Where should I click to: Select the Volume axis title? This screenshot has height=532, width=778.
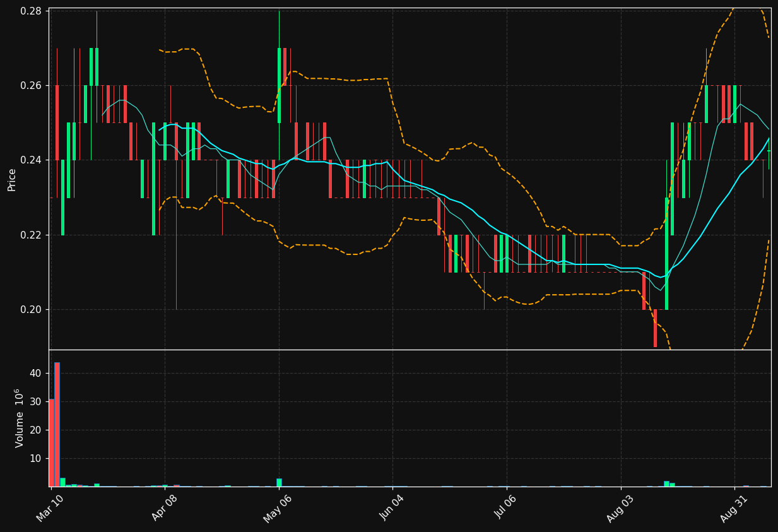(20, 418)
